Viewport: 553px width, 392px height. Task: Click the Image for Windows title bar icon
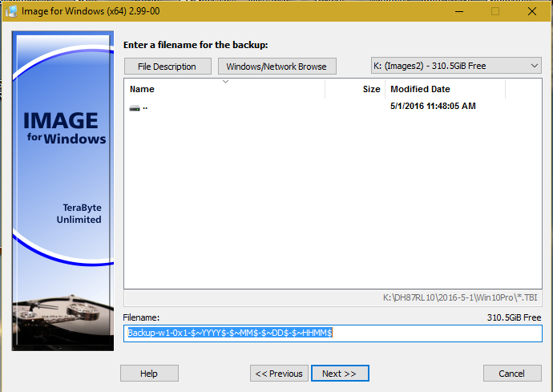11,11
